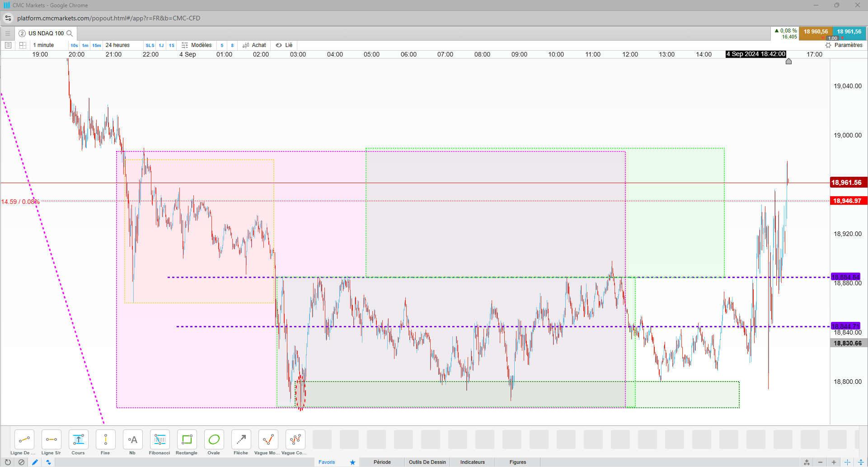The image size is (868, 467).
Task: Click the 18,830.66 grey price label
Action: pyautogui.click(x=848, y=343)
